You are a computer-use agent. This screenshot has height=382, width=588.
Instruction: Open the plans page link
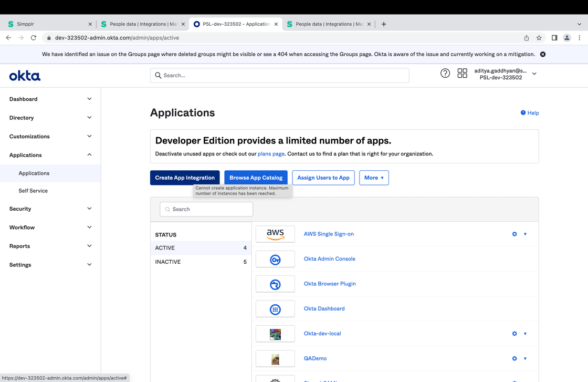tap(271, 153)
